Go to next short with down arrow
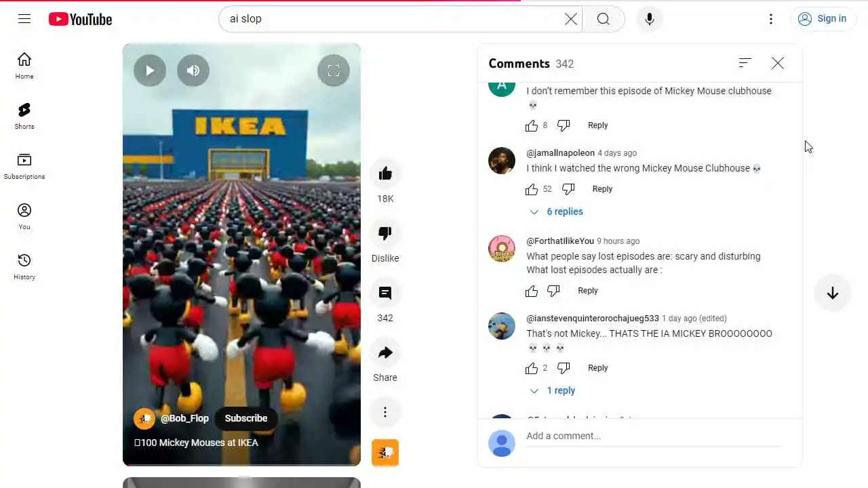 click(x=833, y=293)
